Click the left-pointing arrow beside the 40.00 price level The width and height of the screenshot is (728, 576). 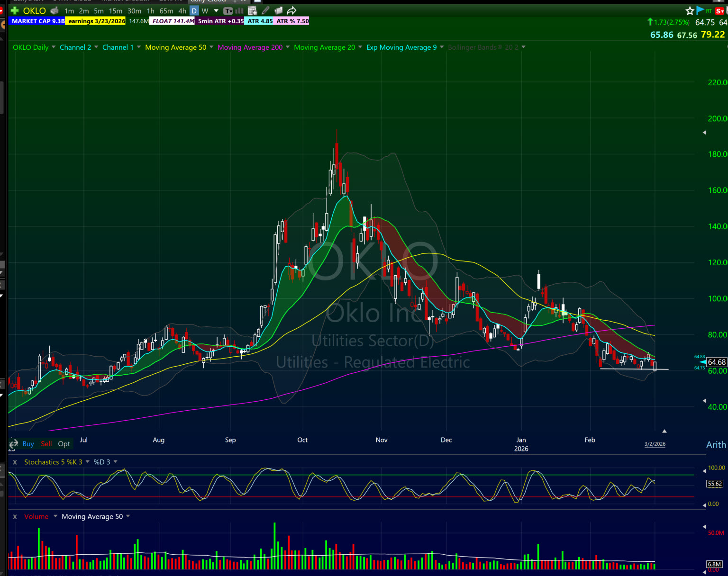[x=704, y=401]
